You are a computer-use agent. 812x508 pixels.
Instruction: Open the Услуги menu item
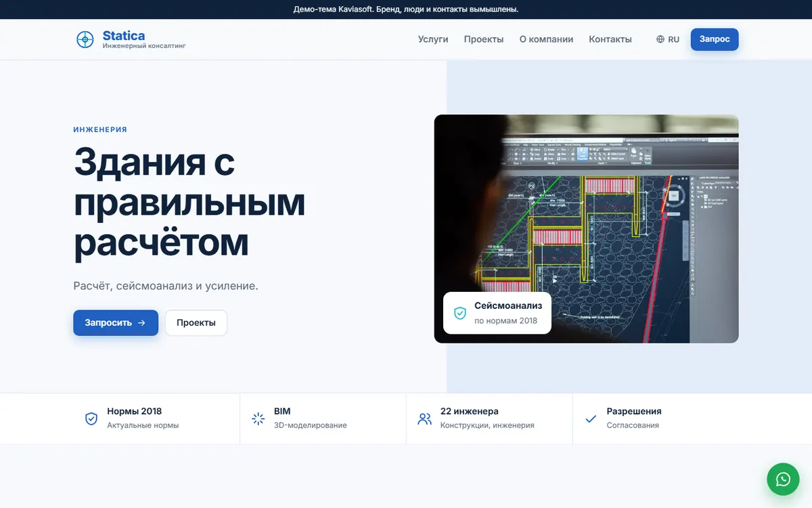click(433, 39)
